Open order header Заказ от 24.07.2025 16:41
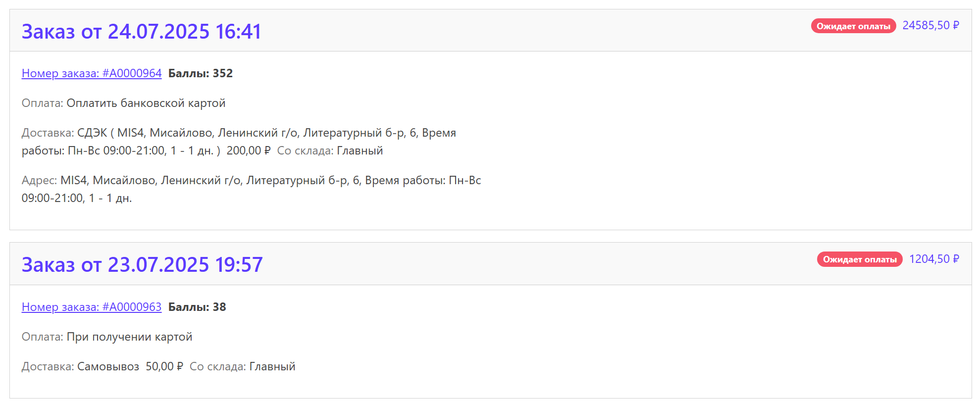Screen dimensions: 980x403 [x=142, y=31]
